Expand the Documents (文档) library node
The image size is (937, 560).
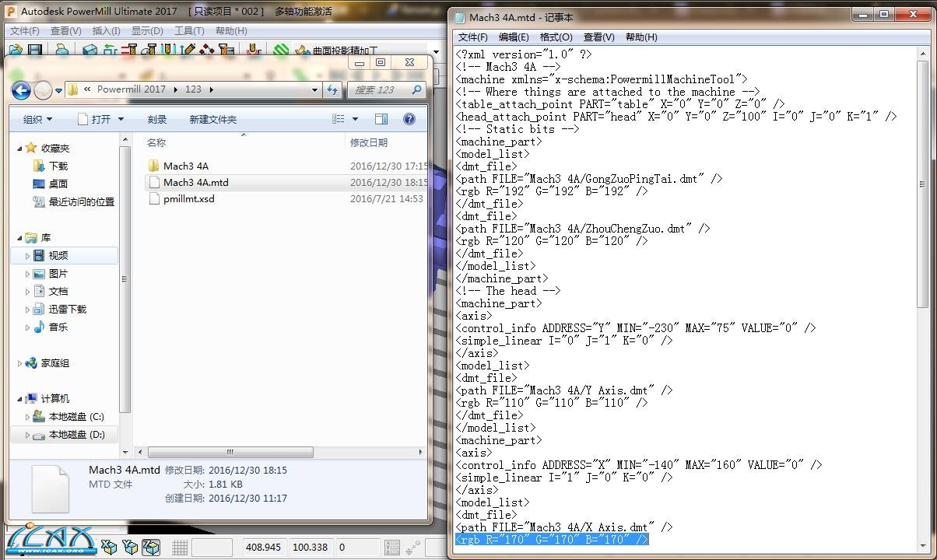[x=28, y=292]
